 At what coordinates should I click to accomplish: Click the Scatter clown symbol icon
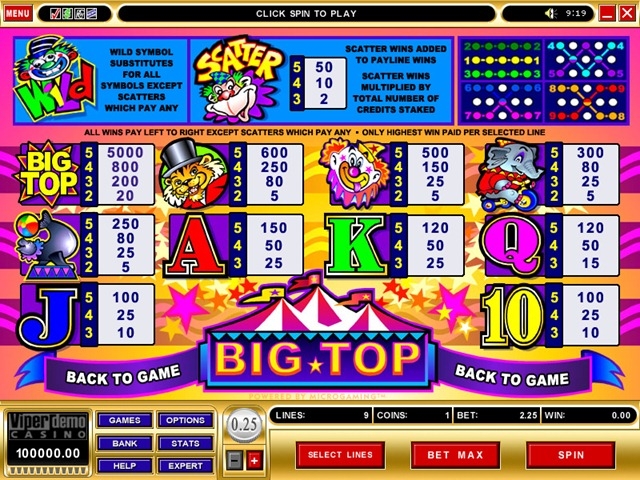tap(239, 79)
